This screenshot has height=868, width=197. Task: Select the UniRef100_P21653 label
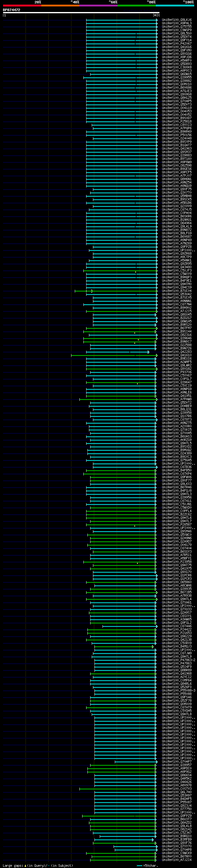[x=177, y=633]
